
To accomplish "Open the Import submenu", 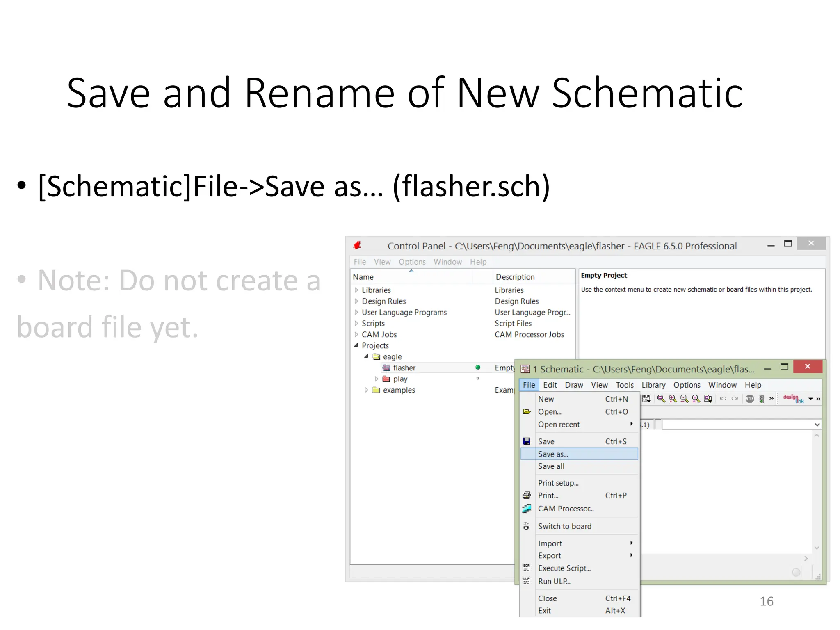I will (x=579, y=543).
